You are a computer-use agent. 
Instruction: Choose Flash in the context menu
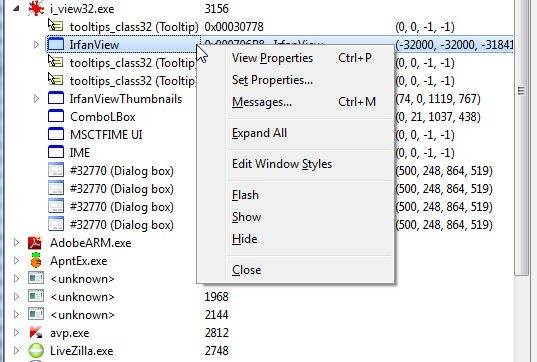click(296, 195)
